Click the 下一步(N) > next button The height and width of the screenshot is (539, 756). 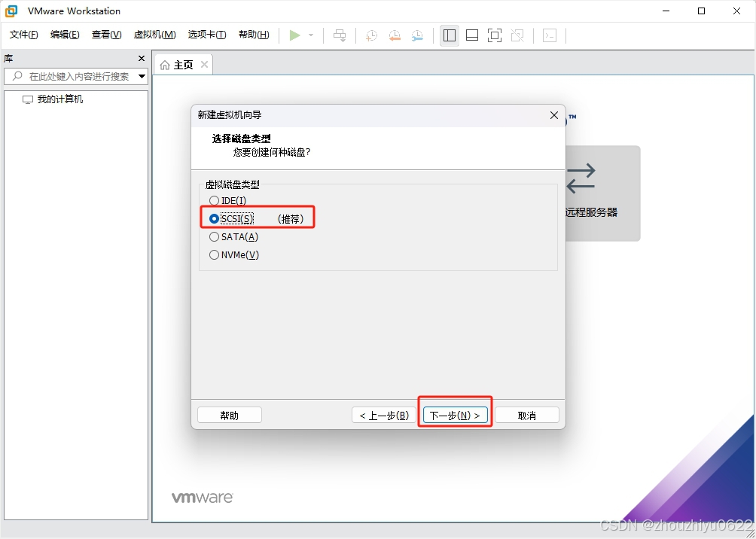point(455,415)
